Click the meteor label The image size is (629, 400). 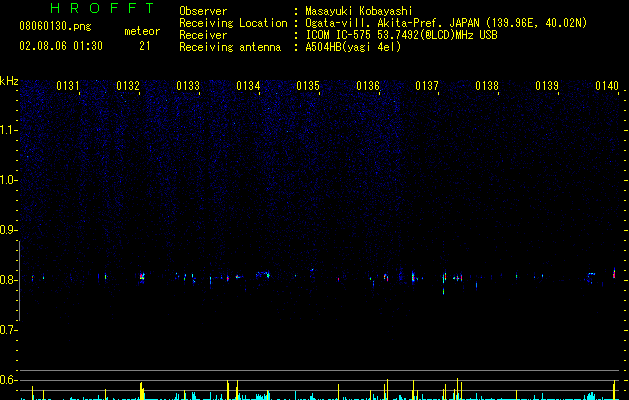pos(142,31)
